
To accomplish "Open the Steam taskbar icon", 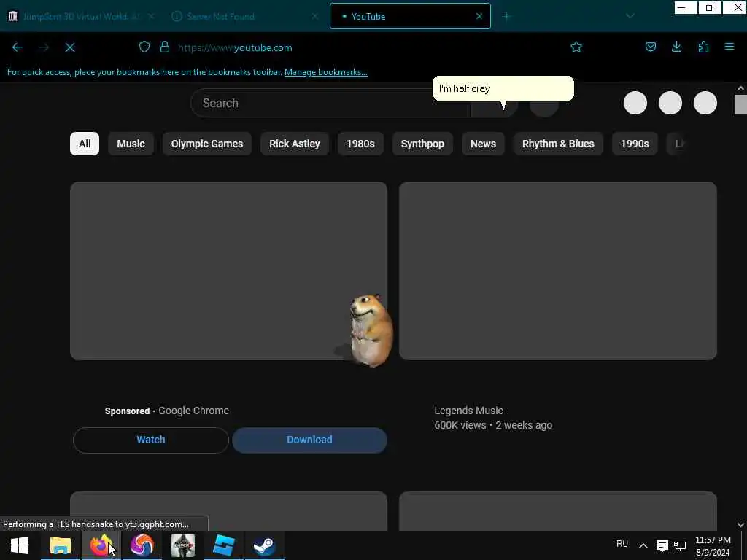I will pyautogui.click(x=264, y=545).
